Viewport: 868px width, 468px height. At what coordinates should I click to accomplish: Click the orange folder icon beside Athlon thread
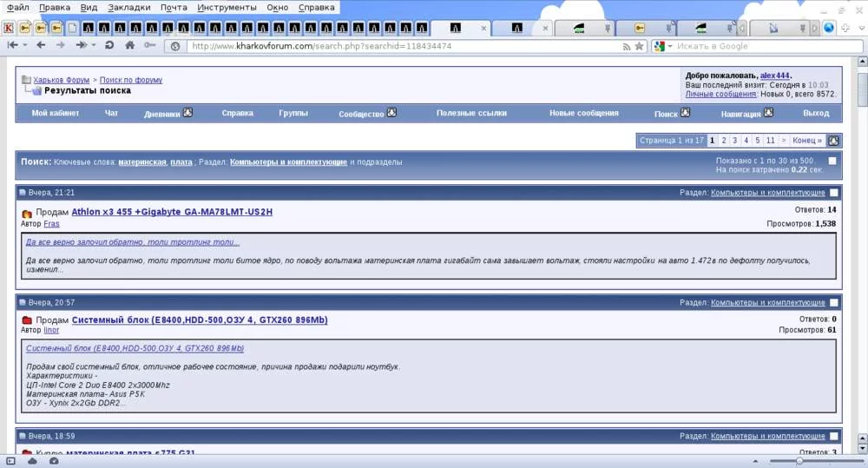tap(27, 214)
